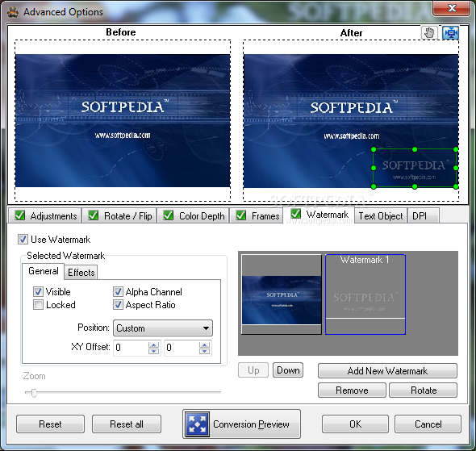Click the X offset input field
The image size is (476, 451).
[131, 348]
